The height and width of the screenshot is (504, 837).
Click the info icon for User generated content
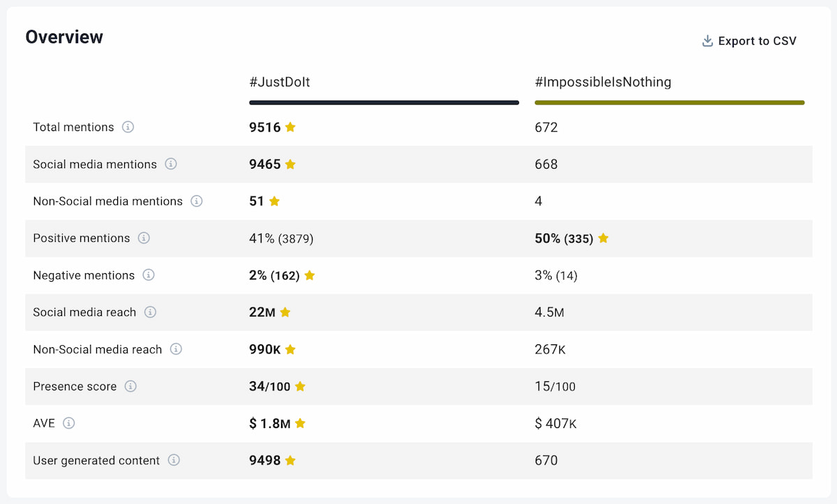click(172, 461)
